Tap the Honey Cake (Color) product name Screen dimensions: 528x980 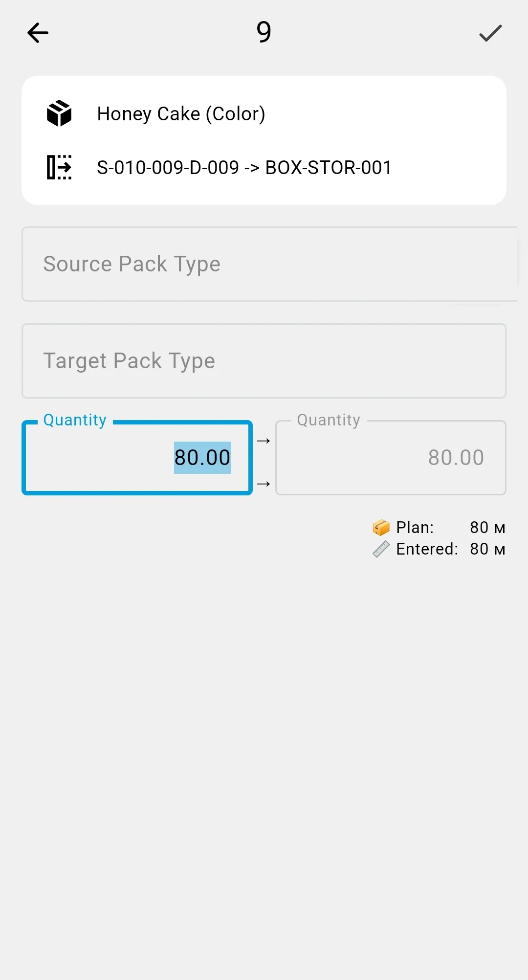181,114
